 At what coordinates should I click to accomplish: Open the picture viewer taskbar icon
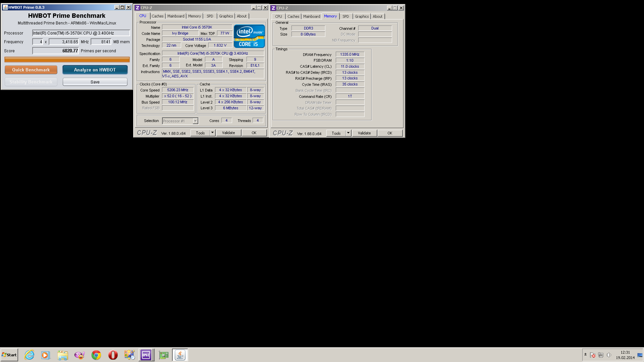coord(129,355)
